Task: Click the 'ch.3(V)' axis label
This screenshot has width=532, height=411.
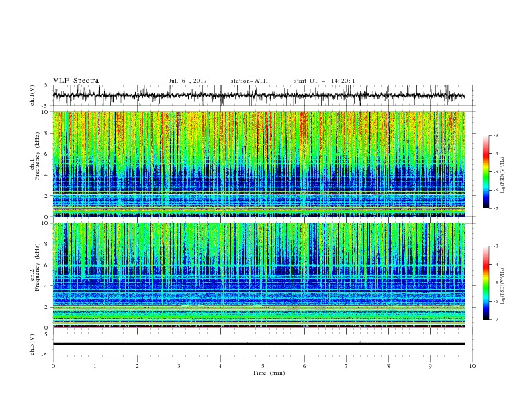Action: coord(32,345)
